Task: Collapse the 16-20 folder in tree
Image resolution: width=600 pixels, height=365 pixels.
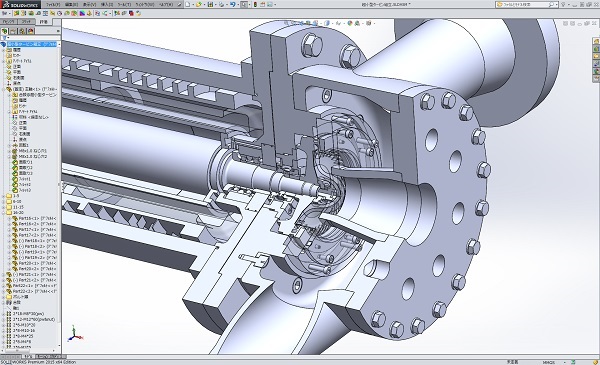Action: 3,213
